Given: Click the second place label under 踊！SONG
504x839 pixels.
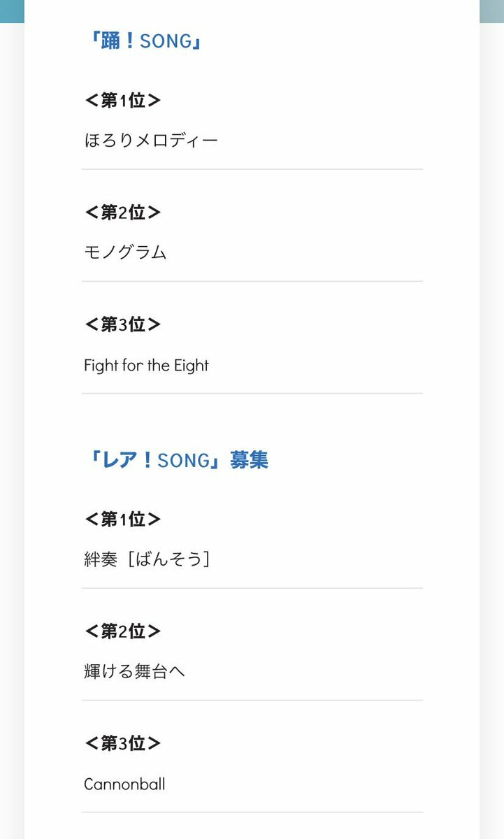Looking at the screenshot, I should [x=123, y=213].
